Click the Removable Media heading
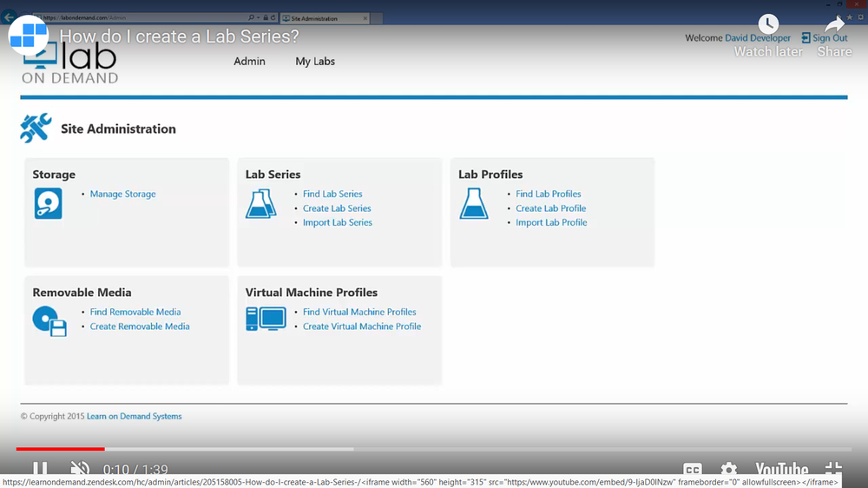The width and height of the screenshot is (868, 488). point(82,293)
